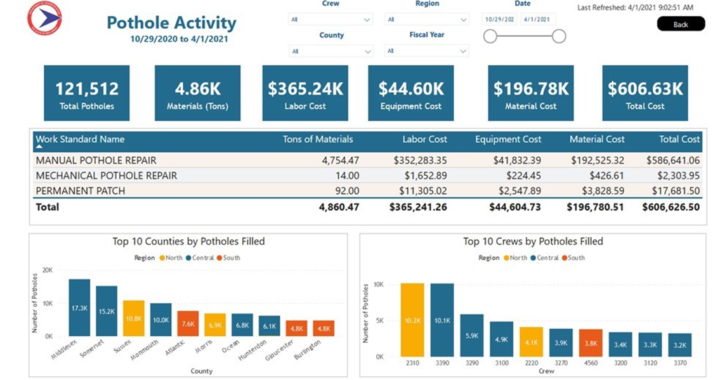This screenshot has height=380, width=720.
Task: Click the Pothole Activity title
Action: coord(172,22)
